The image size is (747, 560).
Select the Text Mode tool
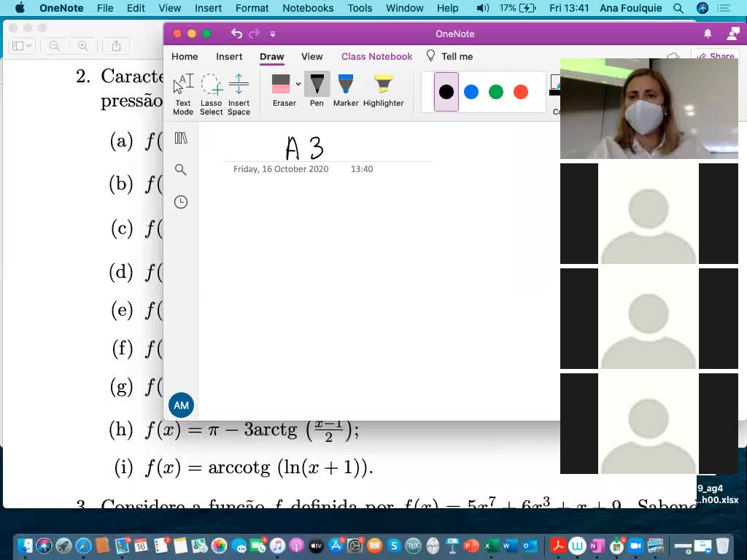(x=183, y=94)
